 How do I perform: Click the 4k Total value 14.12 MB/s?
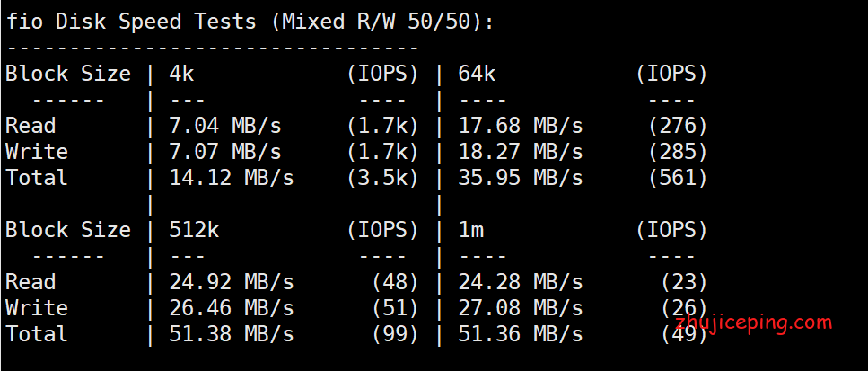click(x=232, y=178)
